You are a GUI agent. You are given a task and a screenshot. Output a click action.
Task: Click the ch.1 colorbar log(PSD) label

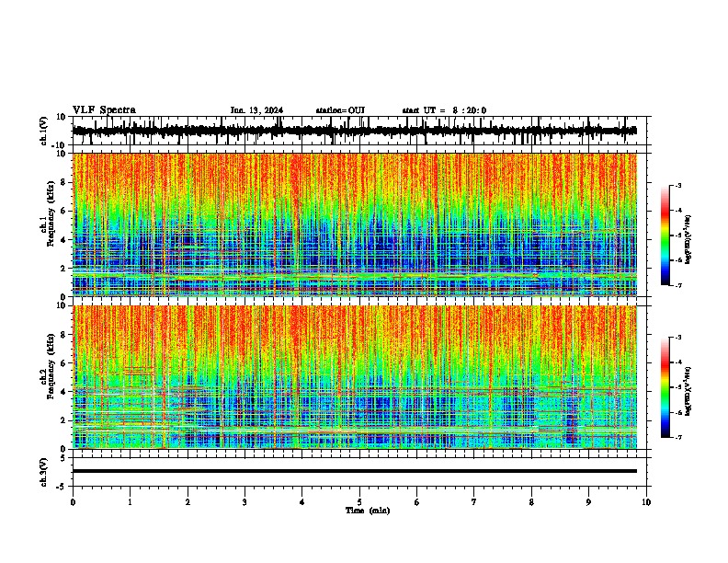[688, 240]
